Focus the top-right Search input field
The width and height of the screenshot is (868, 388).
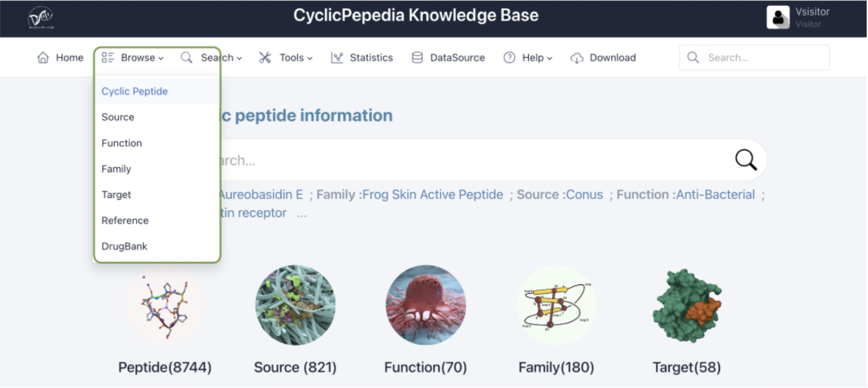point(754,58)
